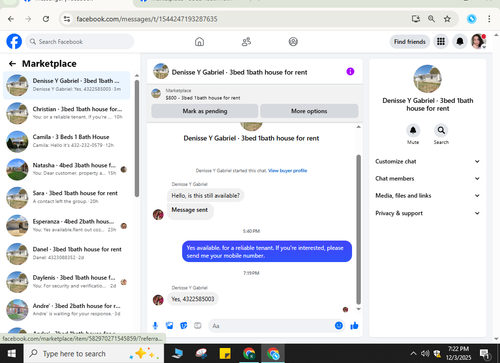Open Christian 3bed 1bath house conversation
Screen dimensions: 500x363
pos(67,113)
